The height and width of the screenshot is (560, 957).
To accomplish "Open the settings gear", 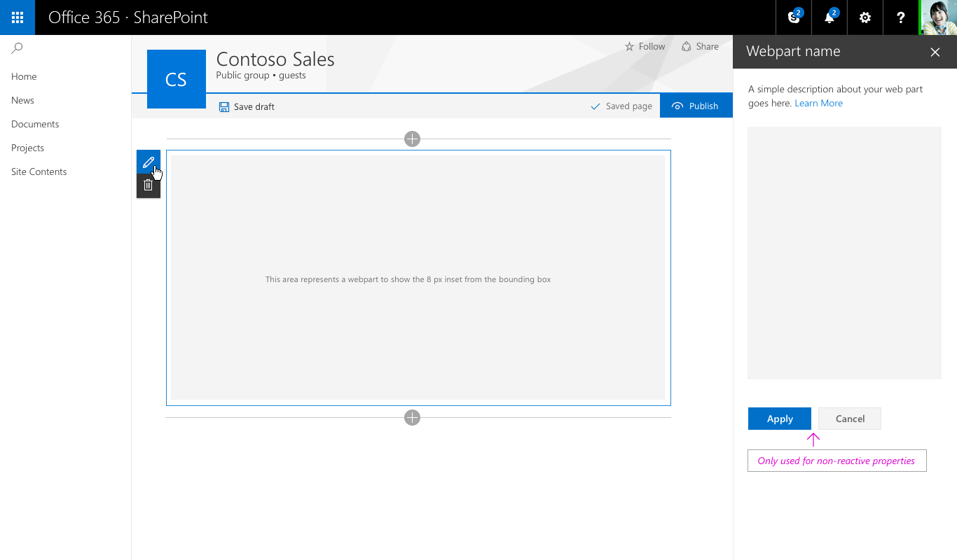I will tap(865, 17).
